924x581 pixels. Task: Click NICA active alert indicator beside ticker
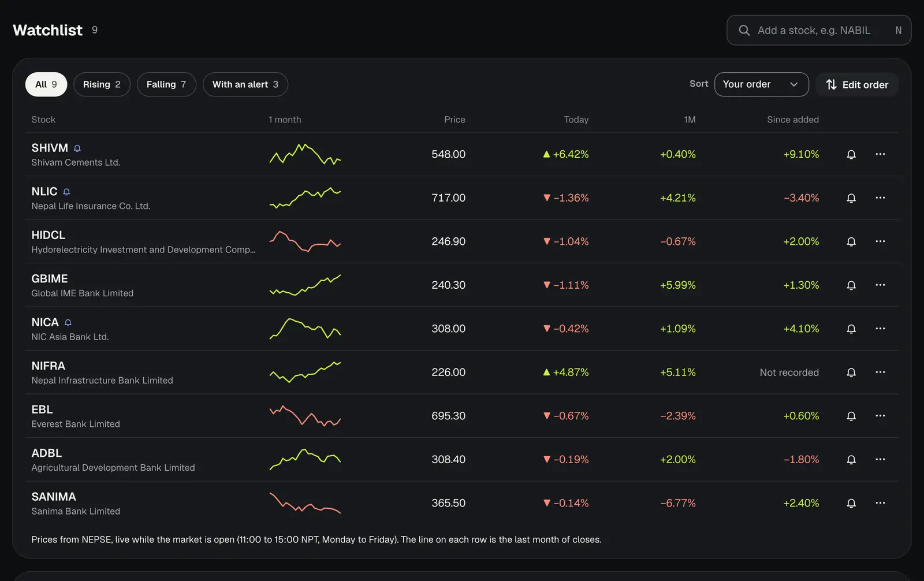coord(68,323)
